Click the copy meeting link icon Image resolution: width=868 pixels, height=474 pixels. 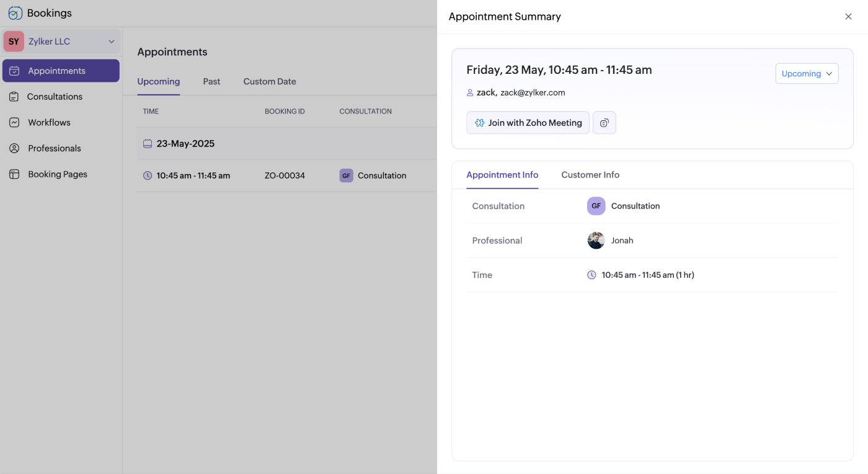pyautogui.click(x=604, y=123)
